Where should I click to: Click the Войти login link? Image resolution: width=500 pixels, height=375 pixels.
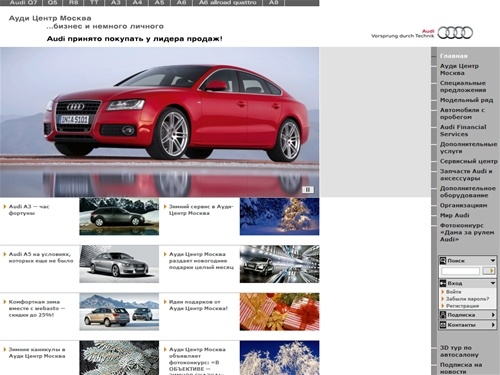coord(453,292)
